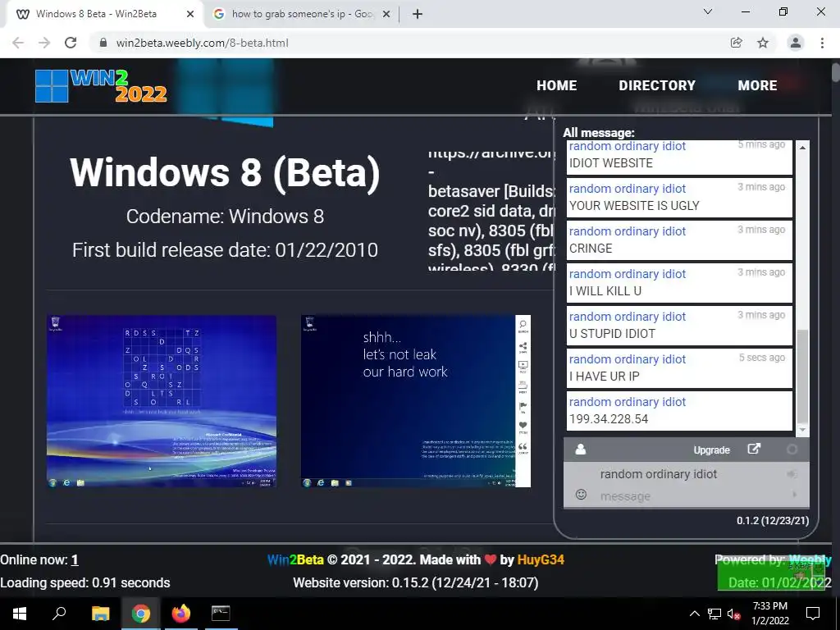Reload the page with refresh icon

(x=71, y=43)
